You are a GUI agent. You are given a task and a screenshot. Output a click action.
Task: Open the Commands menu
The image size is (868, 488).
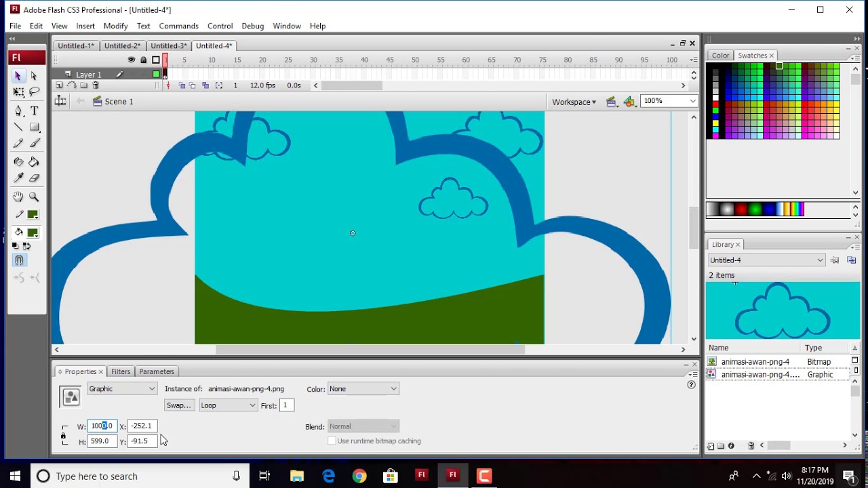click(x=178, y=26)
